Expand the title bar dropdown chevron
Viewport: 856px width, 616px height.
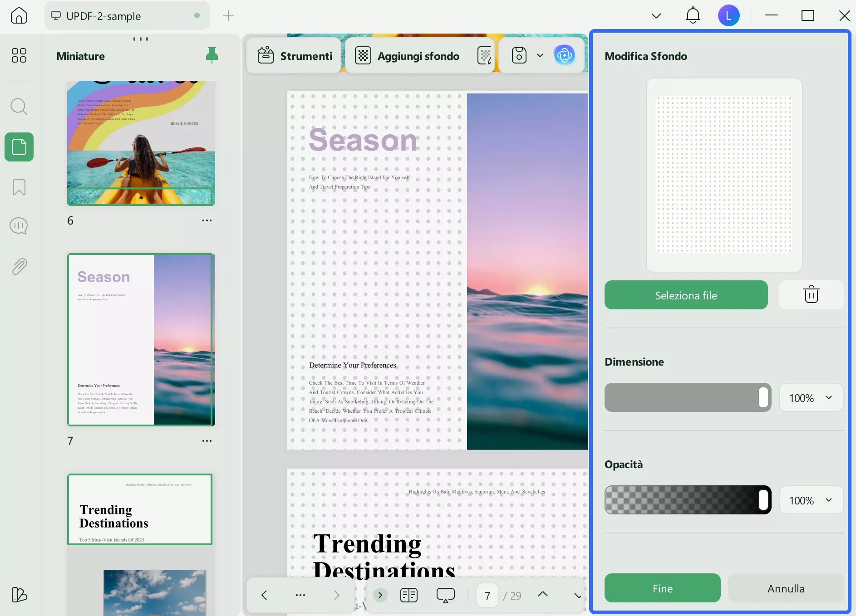coord(656,16)
